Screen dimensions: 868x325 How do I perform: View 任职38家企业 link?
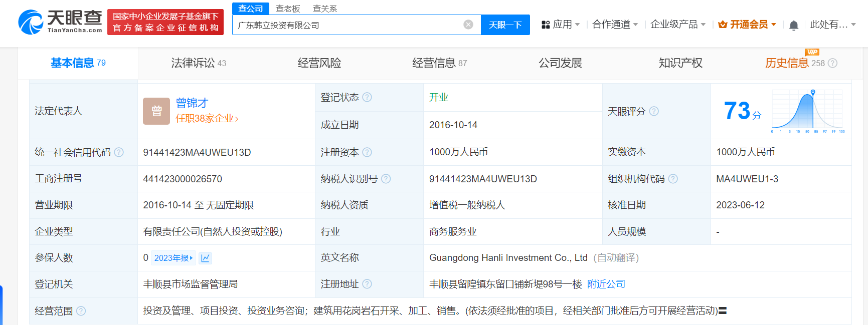[207, 119]
